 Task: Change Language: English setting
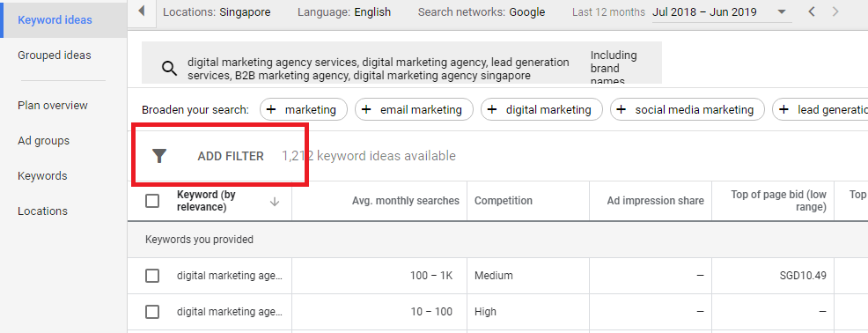click(344, 12)
